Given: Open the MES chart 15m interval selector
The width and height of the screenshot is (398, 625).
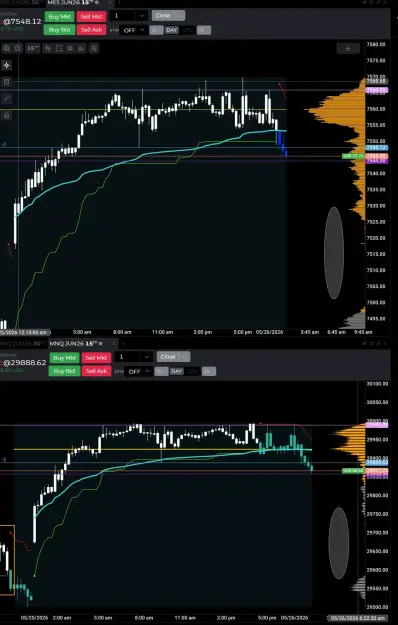Looking at the screenshot, I should (x=33, y=48).
